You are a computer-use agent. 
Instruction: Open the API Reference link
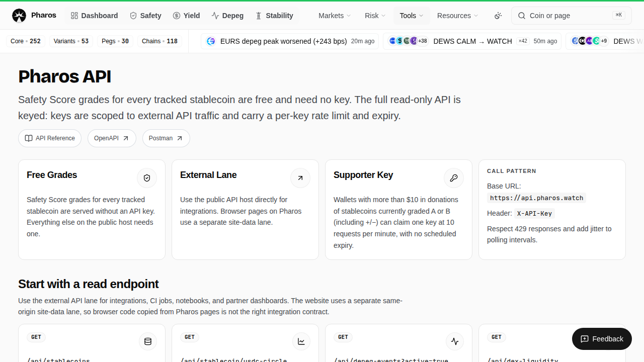point(50,138)
